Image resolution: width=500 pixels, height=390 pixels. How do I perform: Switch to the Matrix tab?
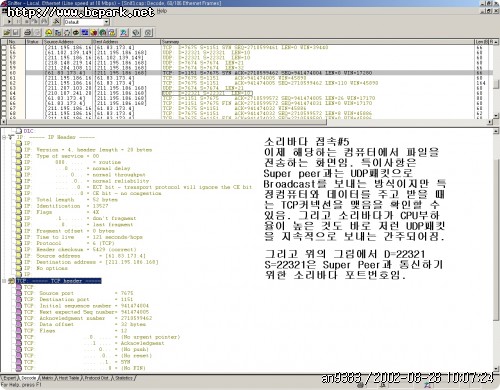pos(47,378)
